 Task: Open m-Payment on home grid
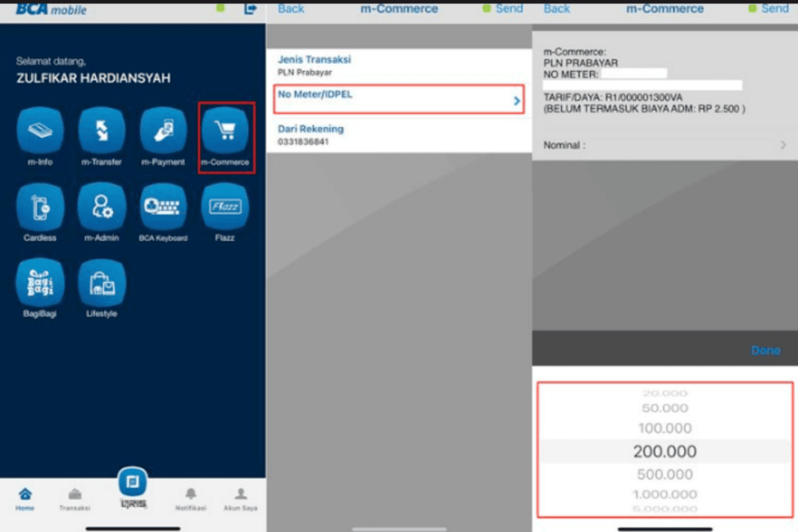pos(163,131)
